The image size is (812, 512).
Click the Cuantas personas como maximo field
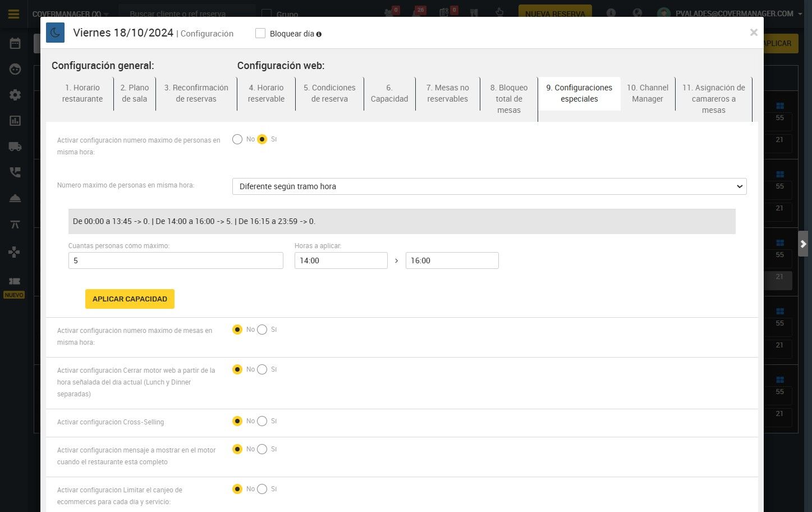[176, 260]
